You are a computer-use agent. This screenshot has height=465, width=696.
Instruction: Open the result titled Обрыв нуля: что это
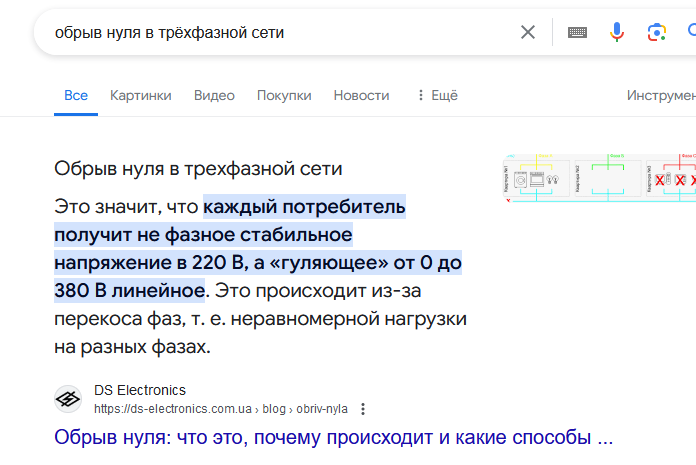[x=333, y=438]
